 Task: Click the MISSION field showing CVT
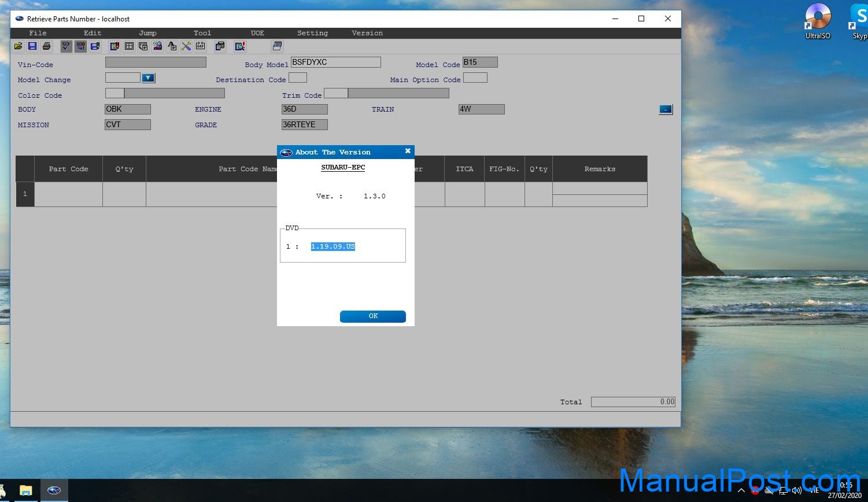(128, 125)
